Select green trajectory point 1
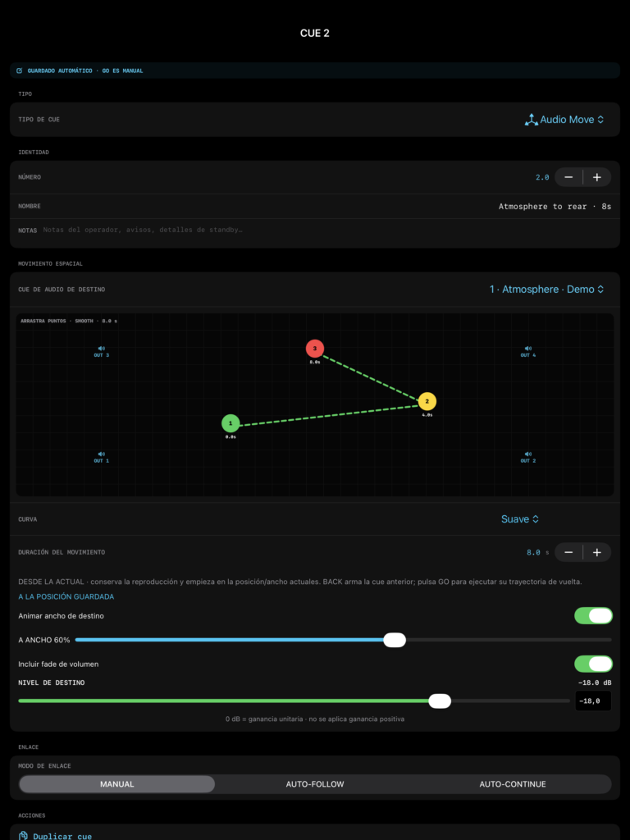 click(x=231, y=423)
